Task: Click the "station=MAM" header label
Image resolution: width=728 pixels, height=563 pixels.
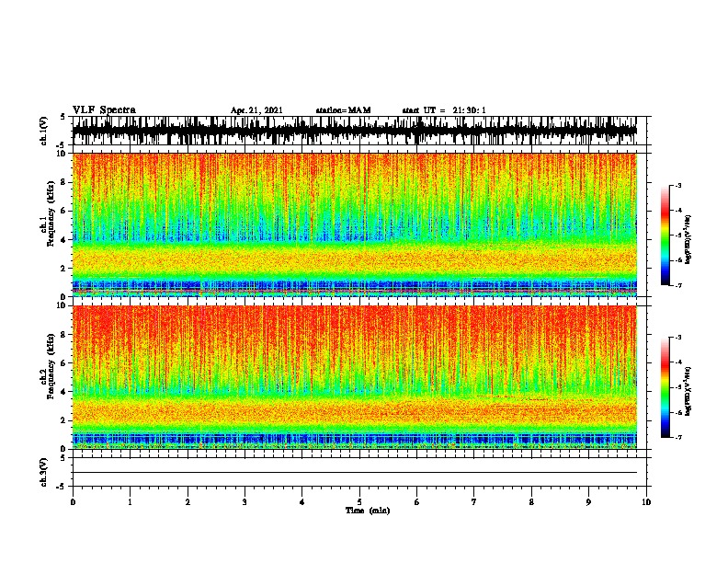Action: click(x=343, y=110)
